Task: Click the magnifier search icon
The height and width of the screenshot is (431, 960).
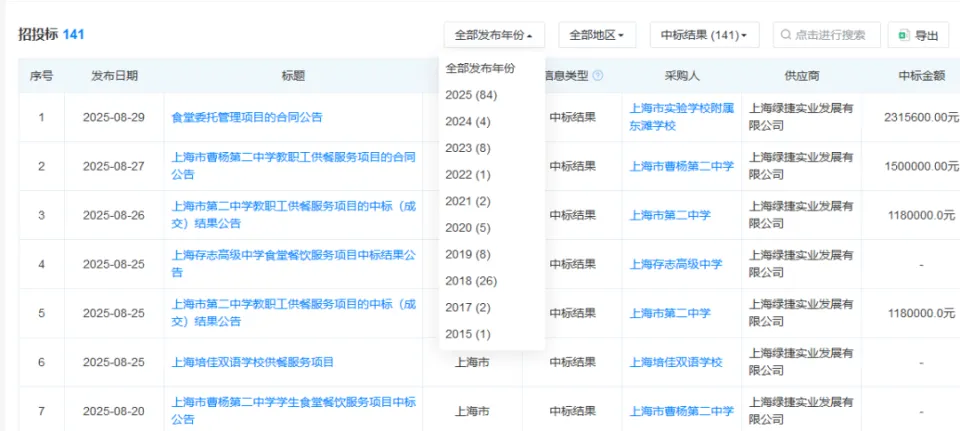Action: (785, 35)
